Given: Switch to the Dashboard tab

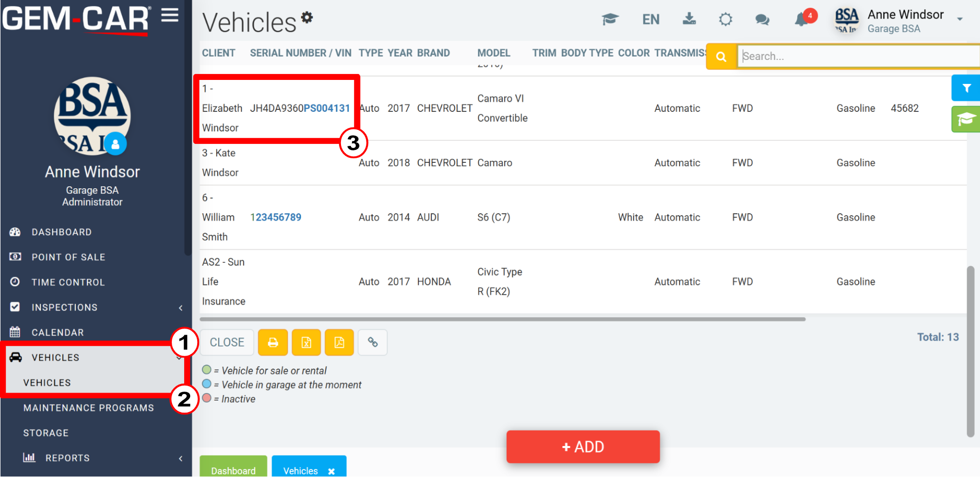Looking at the screenshot, I should [233, 470].
